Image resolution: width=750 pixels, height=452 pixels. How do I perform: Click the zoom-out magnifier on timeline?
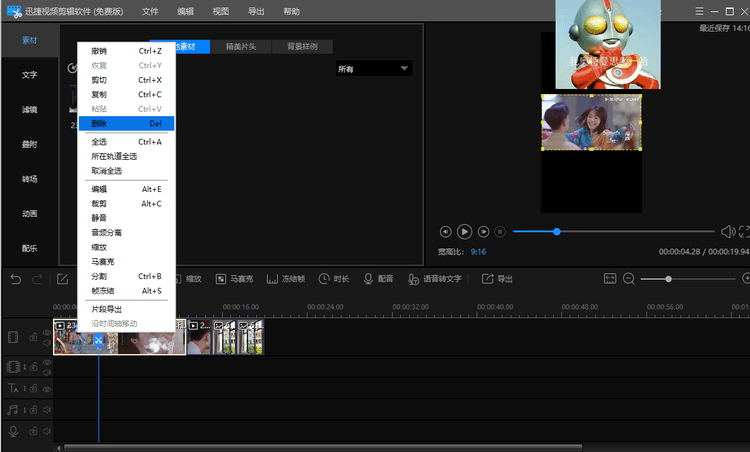coord(629,279)
